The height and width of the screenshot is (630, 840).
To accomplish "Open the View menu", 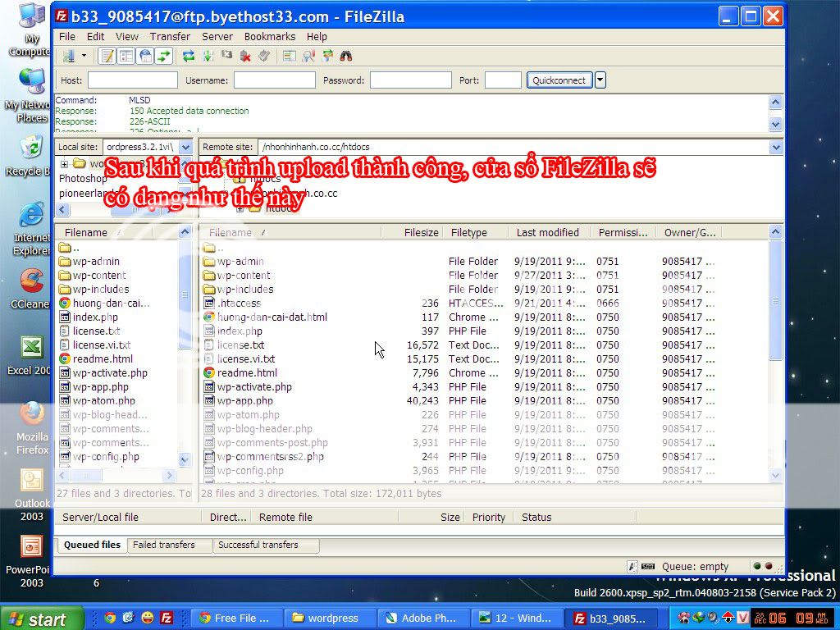I will point(127,36).
